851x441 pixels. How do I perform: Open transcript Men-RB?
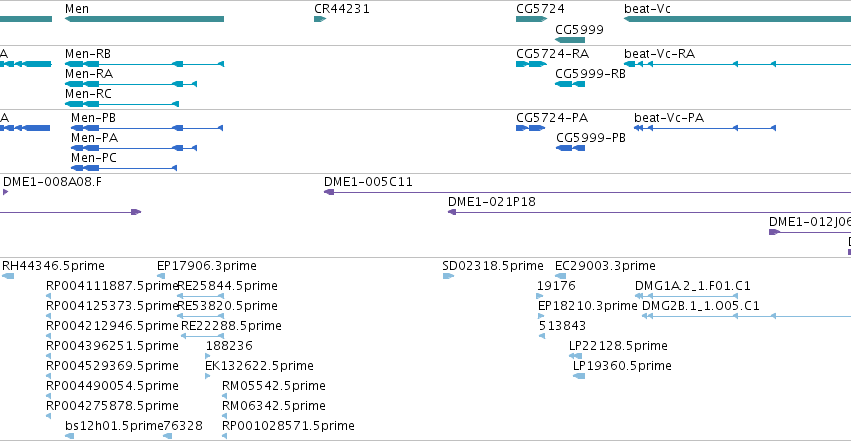(x=144, y=64)
